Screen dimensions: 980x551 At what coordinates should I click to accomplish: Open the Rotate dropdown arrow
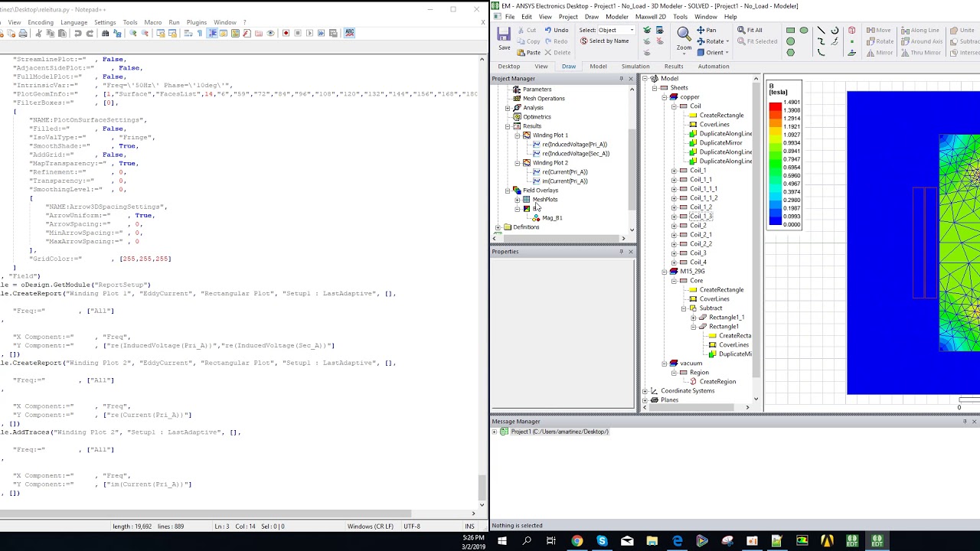726,41
